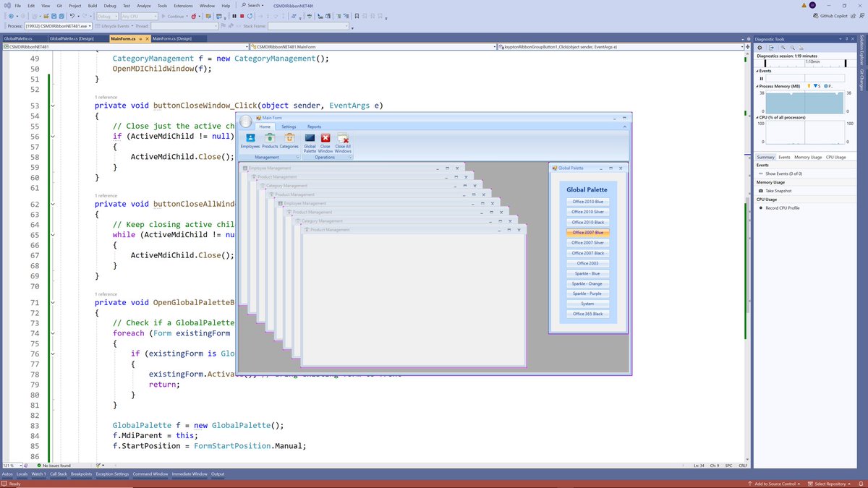Open Employees in Main Form ribbon

(x=250, y=140)
